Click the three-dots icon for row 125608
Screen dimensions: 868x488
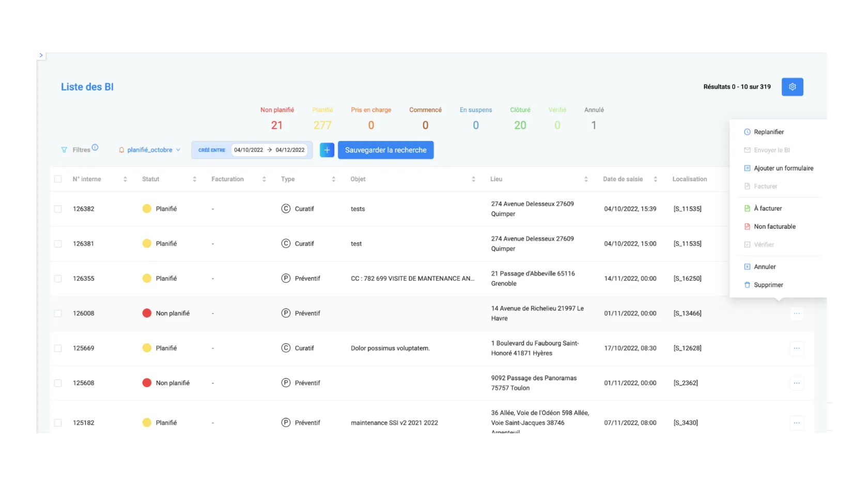(797, 383)
